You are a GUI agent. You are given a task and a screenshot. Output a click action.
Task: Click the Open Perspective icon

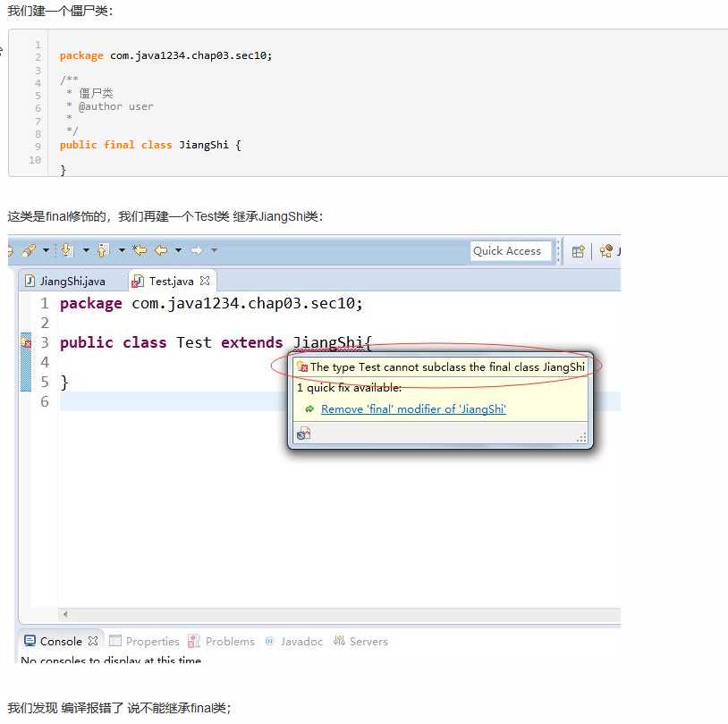578,251
